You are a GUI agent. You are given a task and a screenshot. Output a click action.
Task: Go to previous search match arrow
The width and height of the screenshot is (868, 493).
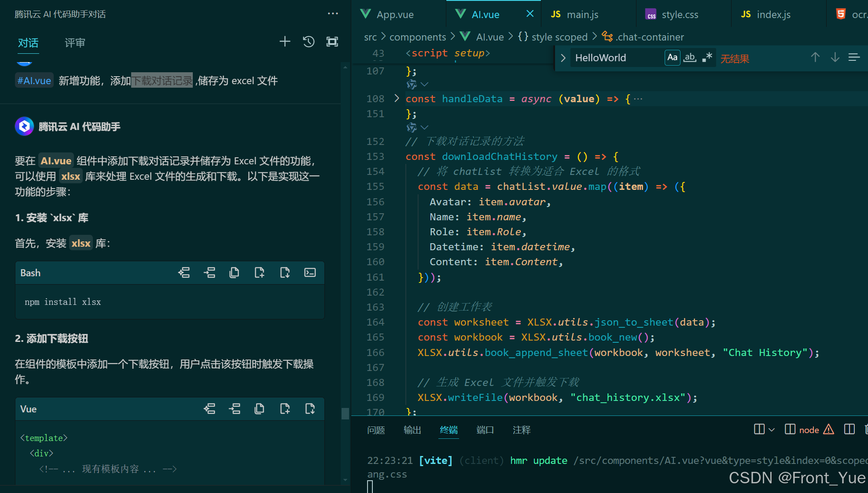point(815,58)
